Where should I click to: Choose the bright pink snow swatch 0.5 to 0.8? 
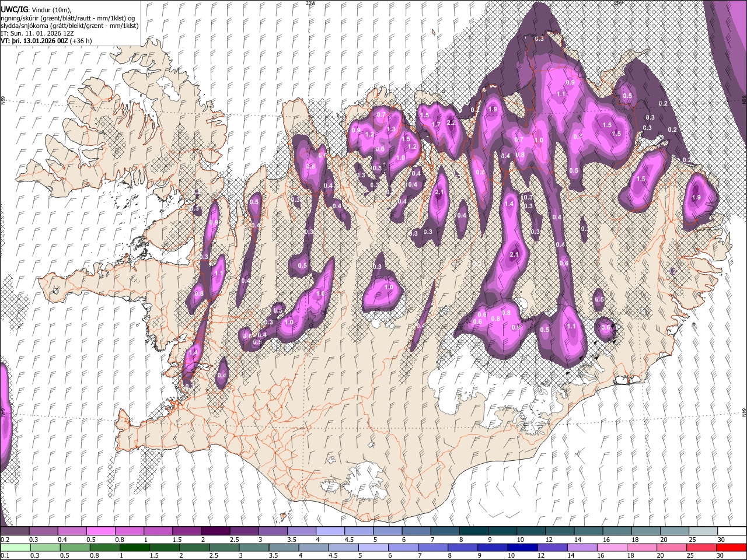[x=100, y=531]
